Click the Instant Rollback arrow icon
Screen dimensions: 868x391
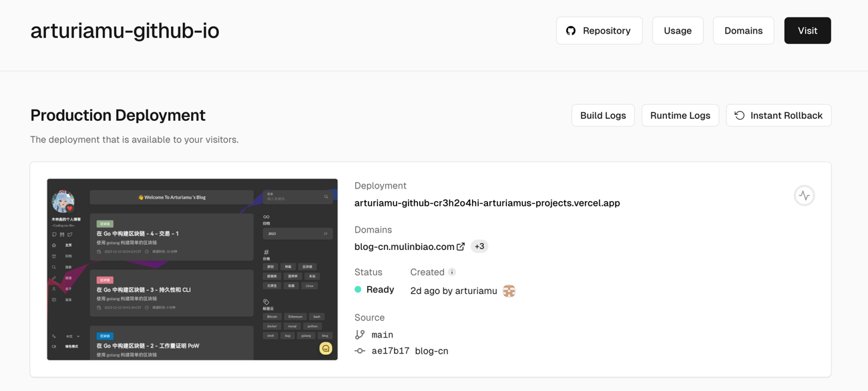click(x=740, y=116)
